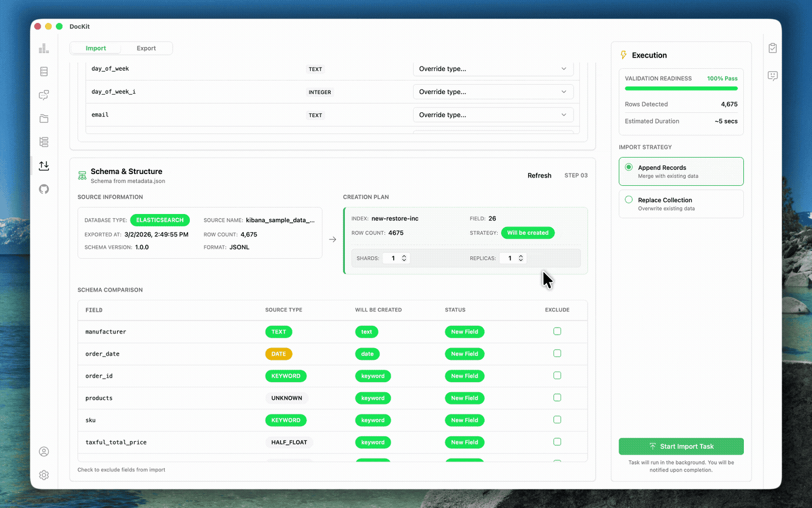
Task: Open the database server sidebar icon
Action: (43, 72)
